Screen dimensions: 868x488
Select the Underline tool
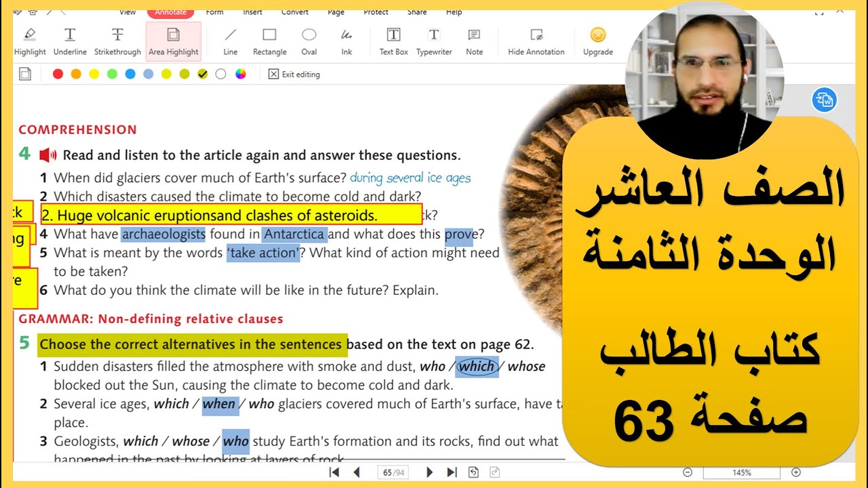click(70, 41)
